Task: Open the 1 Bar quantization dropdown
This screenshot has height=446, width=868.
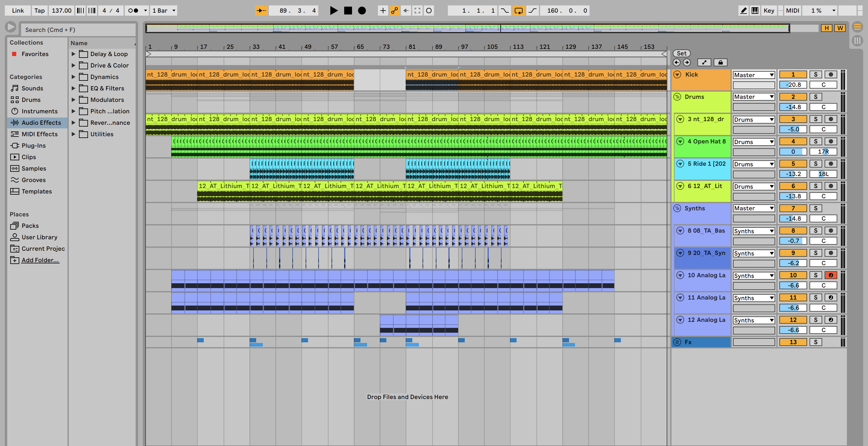Action: point(164,11)
